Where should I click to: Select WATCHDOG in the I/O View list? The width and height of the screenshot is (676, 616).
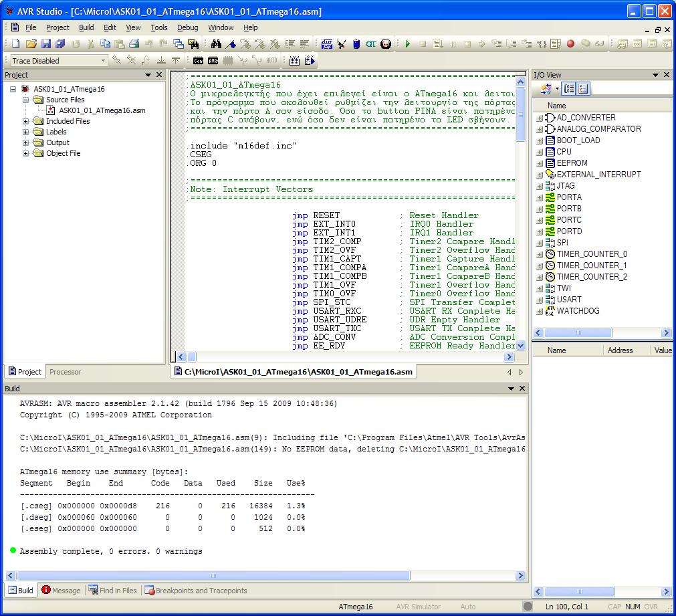578,311
